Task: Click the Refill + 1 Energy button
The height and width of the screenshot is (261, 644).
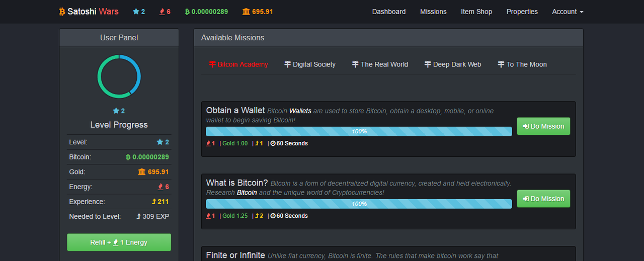Action: pos(119,242)
